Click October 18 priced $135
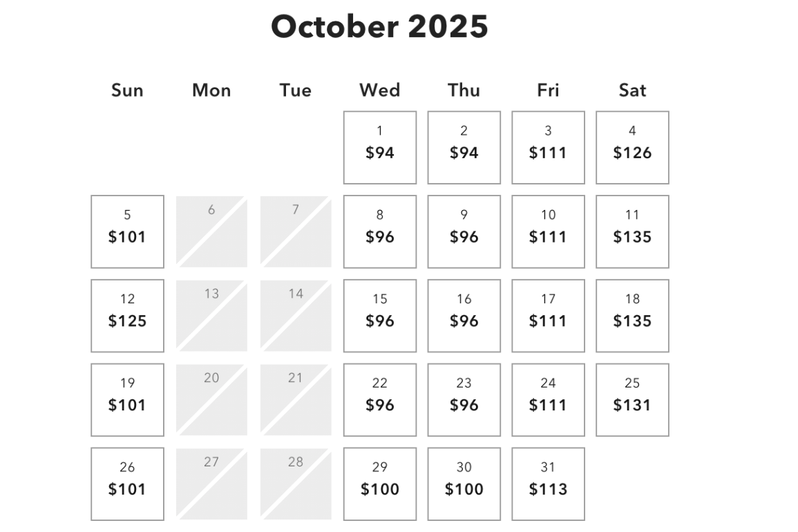798x532 pixels. tap(632, 316)
